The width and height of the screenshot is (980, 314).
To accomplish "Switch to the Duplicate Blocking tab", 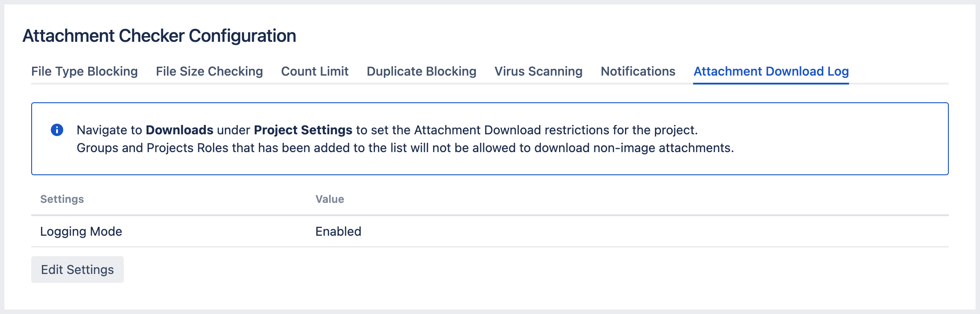I will pos(421,71).
